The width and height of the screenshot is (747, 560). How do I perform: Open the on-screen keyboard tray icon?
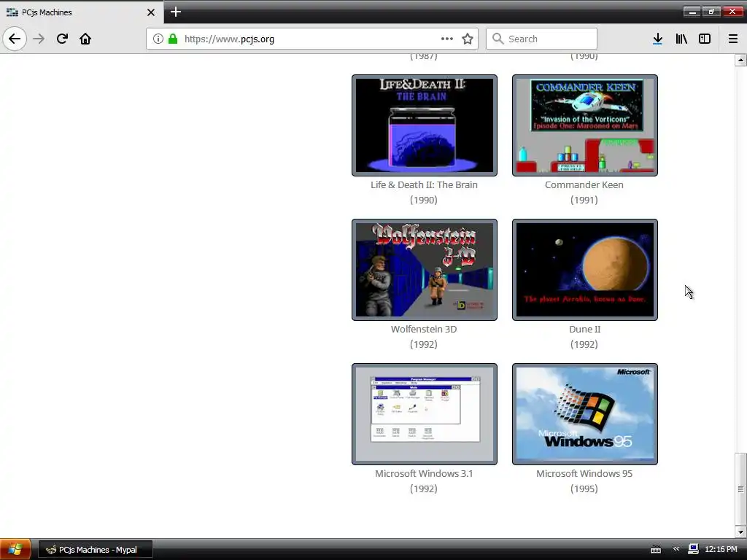(x=656, y=550)
